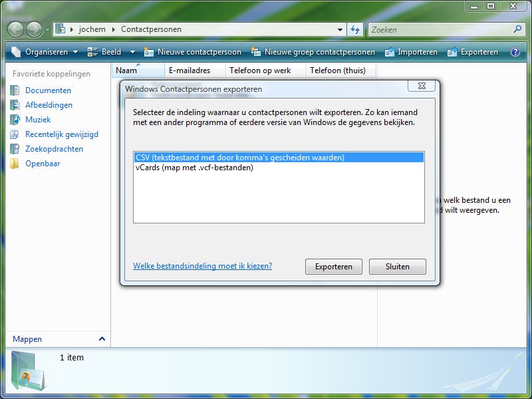532x399 pixels.
Task: Sort by Telefoon op werk column
Action: 265,70
